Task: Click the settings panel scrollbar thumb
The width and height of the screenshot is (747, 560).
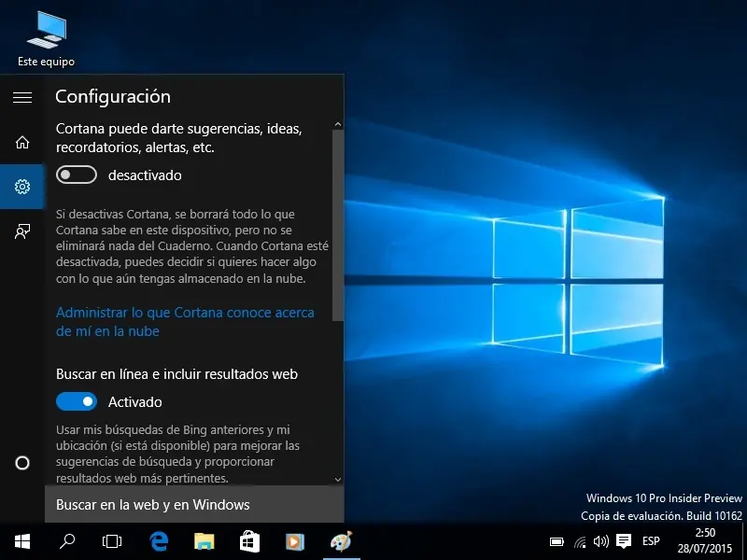Action: click(x=338, y=225)
